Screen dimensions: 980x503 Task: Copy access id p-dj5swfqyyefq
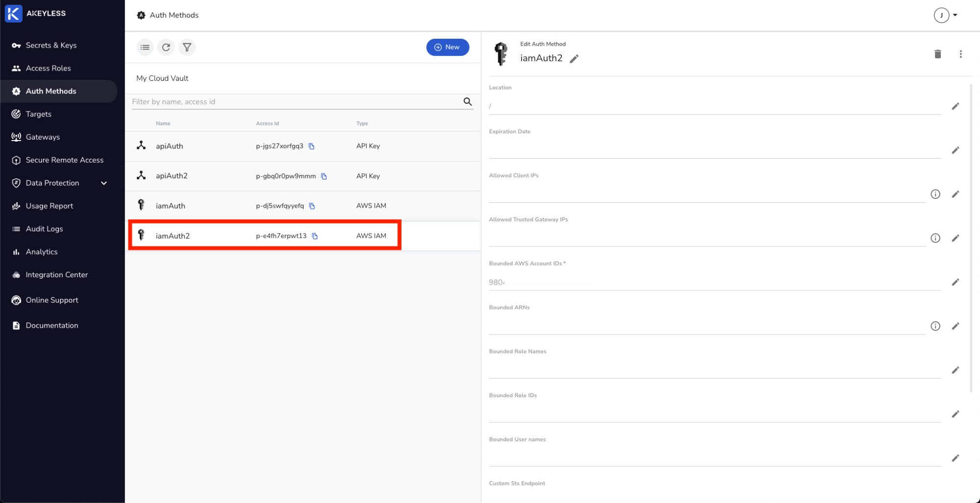click(312, 206)
